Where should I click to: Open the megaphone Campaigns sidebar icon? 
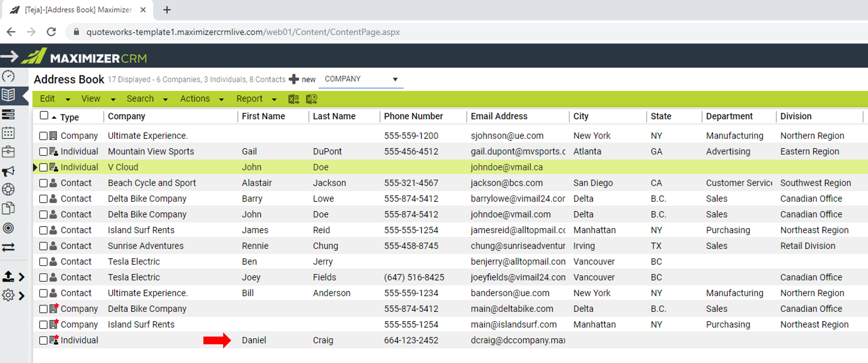click(8, 171)
